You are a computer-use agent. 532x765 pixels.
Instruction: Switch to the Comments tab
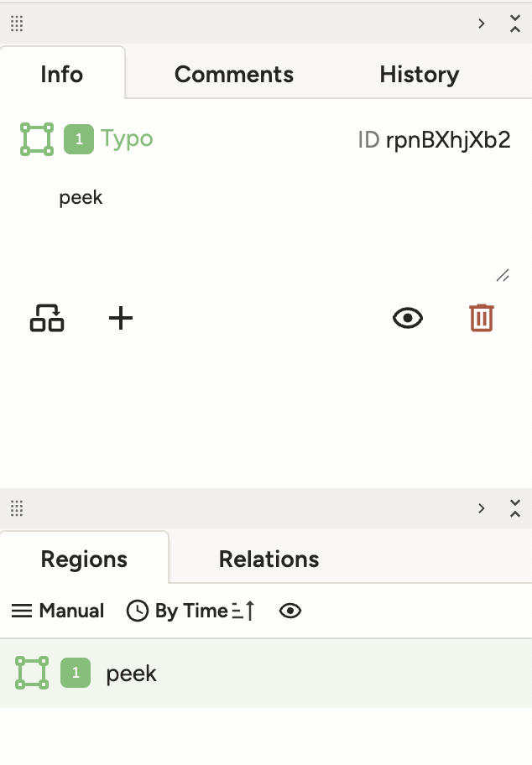[234, 75]
